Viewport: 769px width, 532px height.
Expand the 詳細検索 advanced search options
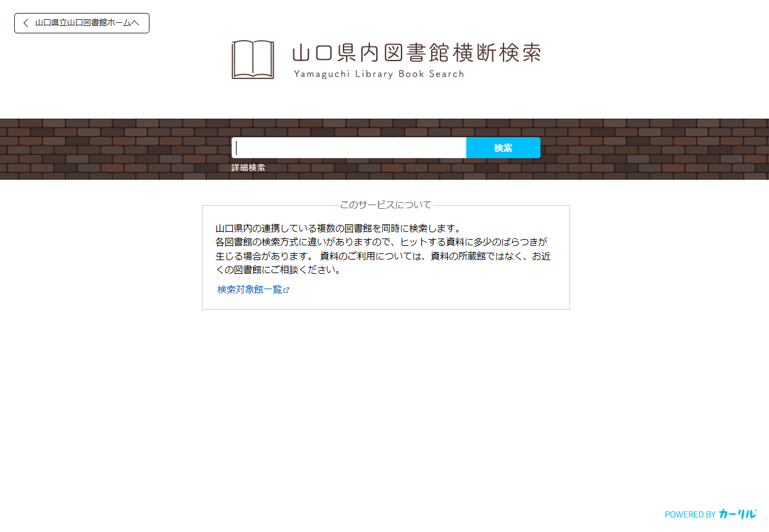coord(248,168)
